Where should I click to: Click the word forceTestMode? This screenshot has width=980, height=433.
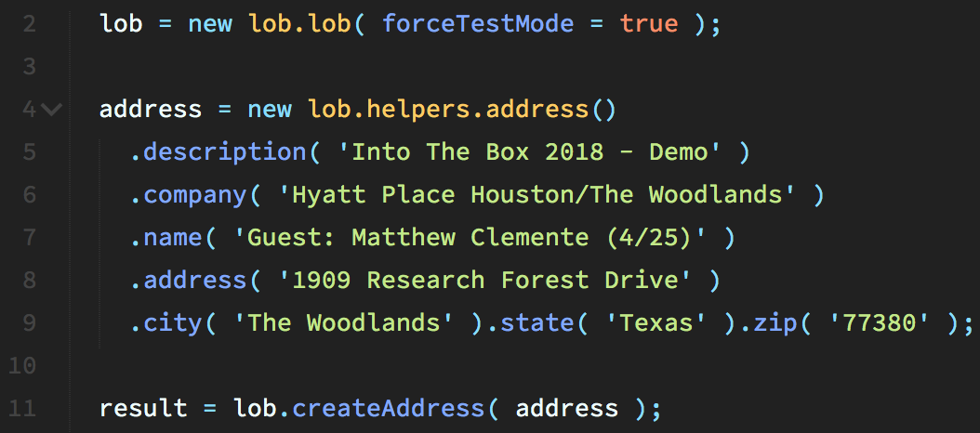[478, 24]
